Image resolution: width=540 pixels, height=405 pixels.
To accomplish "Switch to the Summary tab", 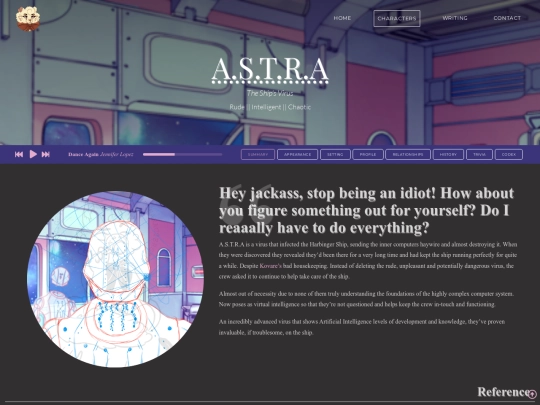I will (258, 154).
